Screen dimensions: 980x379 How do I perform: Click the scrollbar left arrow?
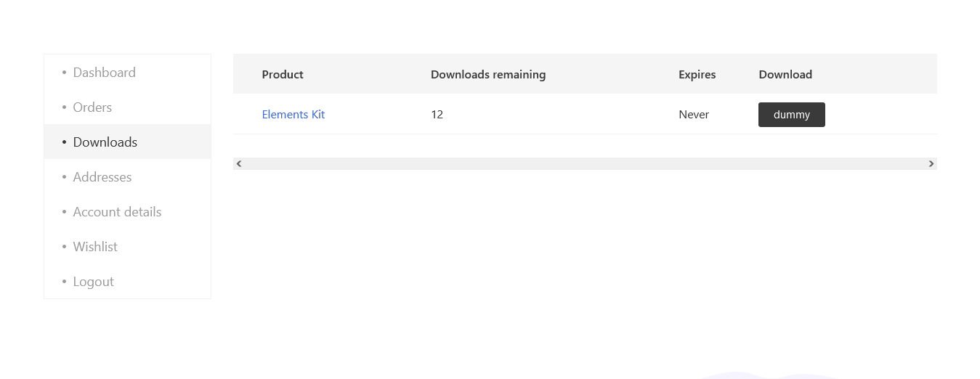(x=239, y=164)
